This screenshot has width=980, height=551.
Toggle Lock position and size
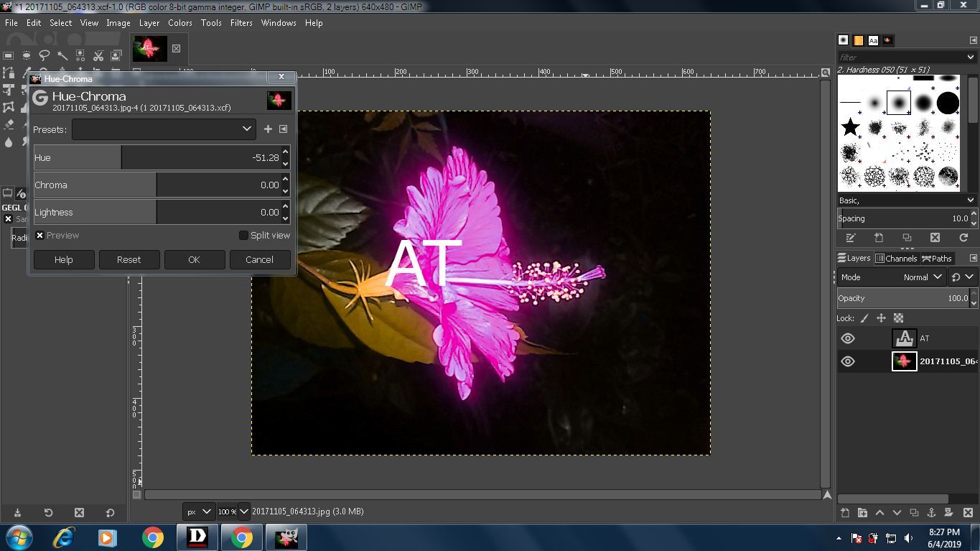point(881,318)
